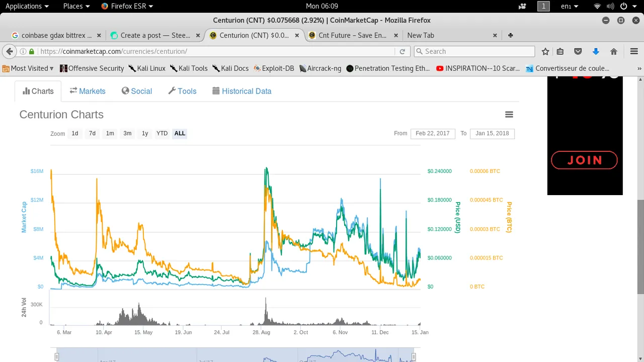The height and width of the screenshot is (362, 644).
Task: Switch to the Charts tab
Action: click(38, 91)
